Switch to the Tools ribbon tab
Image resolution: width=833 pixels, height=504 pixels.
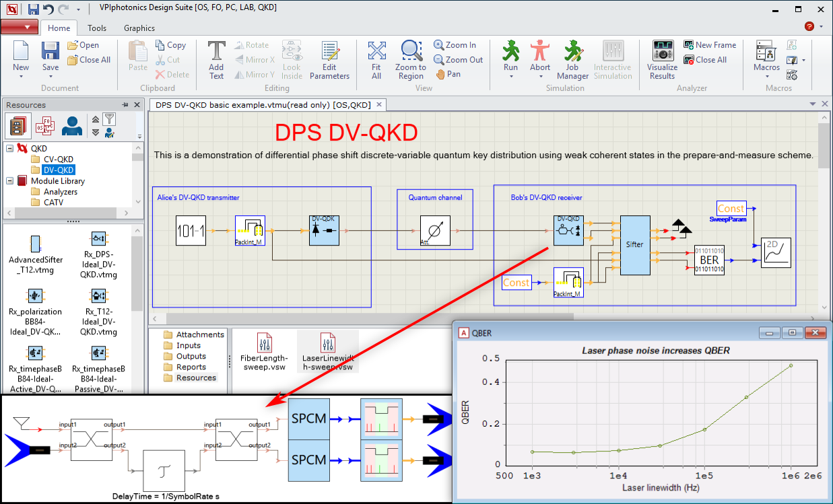pyautogui.click(x=97, y=28)
